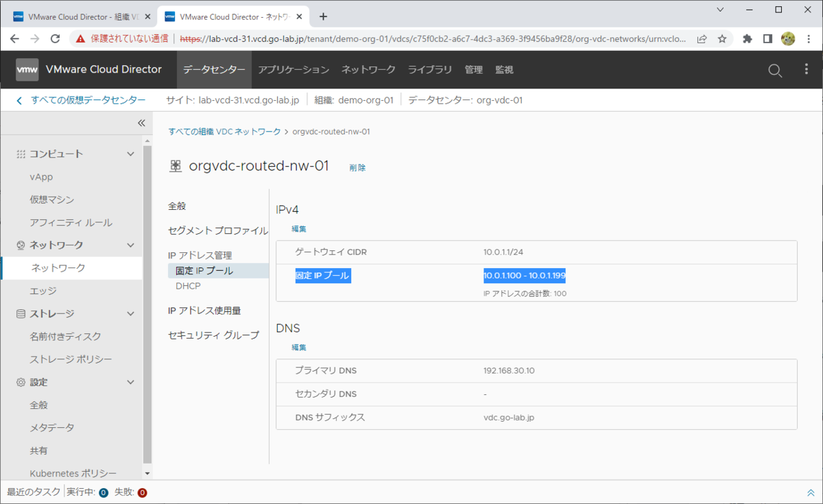Open the アプリケーション top menu

point(294,70)
